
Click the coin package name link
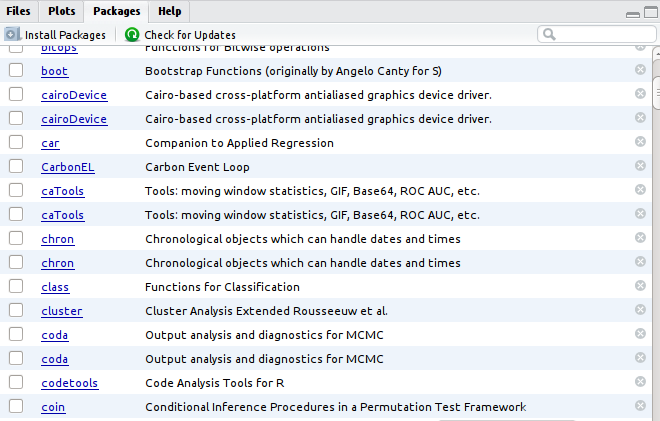click(x=53, y=407)
